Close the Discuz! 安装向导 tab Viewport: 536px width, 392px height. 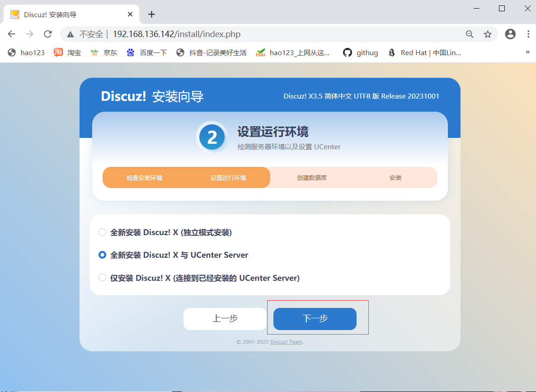coord(130,14)
